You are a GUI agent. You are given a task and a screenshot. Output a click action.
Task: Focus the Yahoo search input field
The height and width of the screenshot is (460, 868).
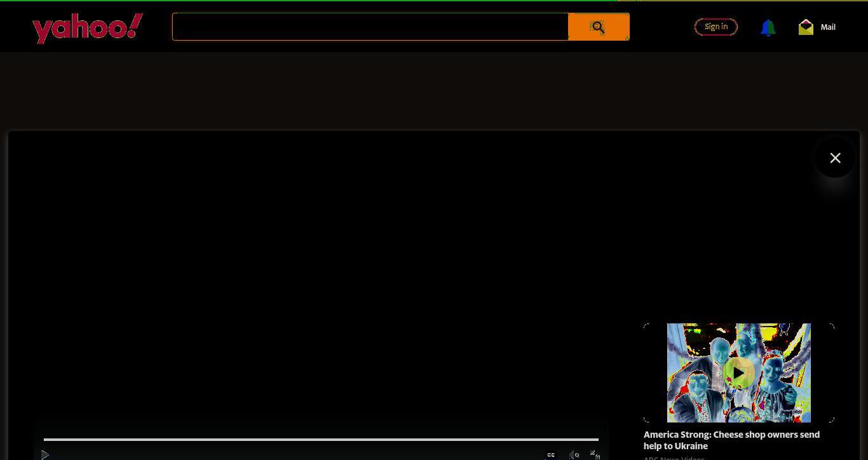370,27
